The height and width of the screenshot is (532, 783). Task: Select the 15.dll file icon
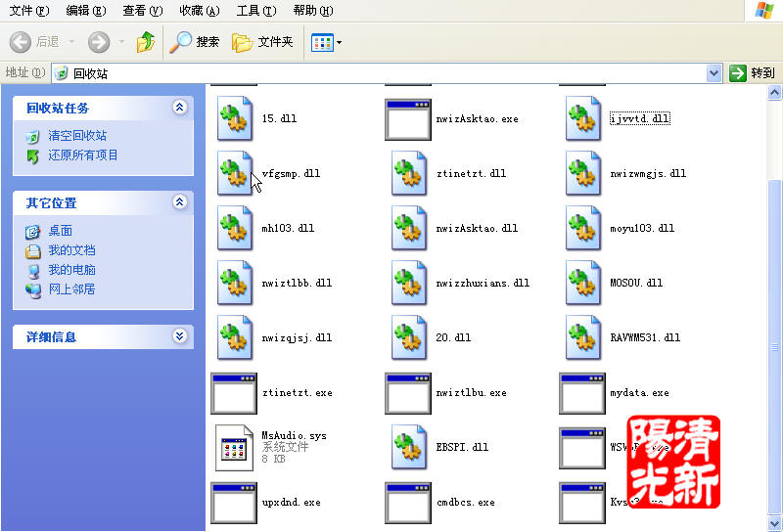click(x=234, y=118)
